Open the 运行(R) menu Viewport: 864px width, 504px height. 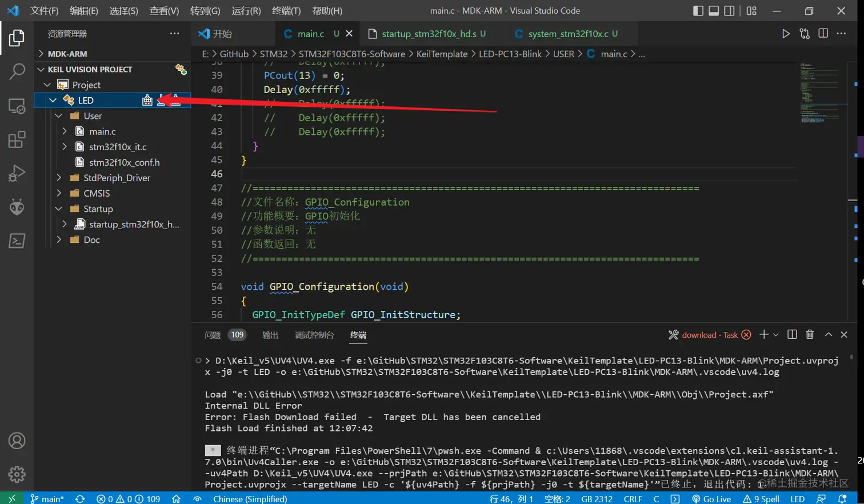(x=246, y=11)
